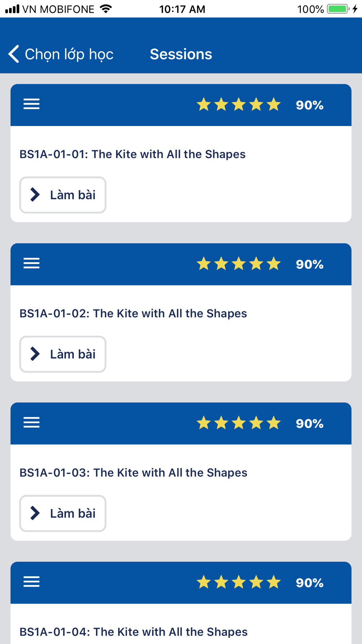Go back to Chọn lớp học
This screenshot has height=644, width=362.
click(69, 54)
